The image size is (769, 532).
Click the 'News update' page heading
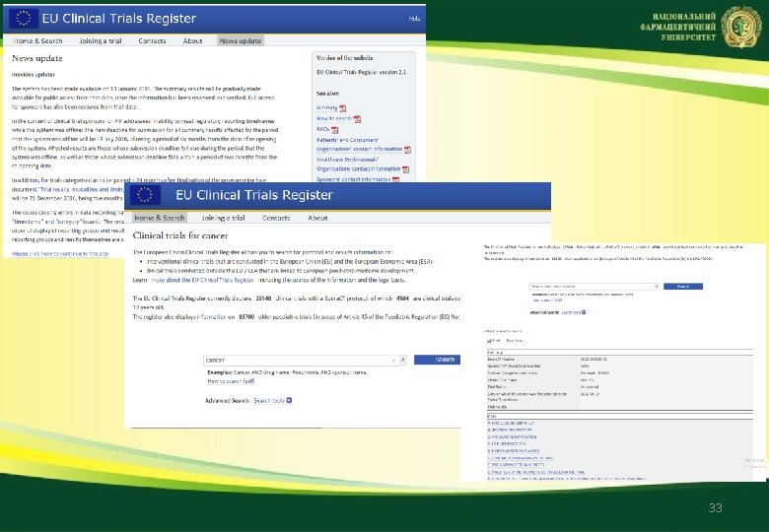[x=37, y=58]
